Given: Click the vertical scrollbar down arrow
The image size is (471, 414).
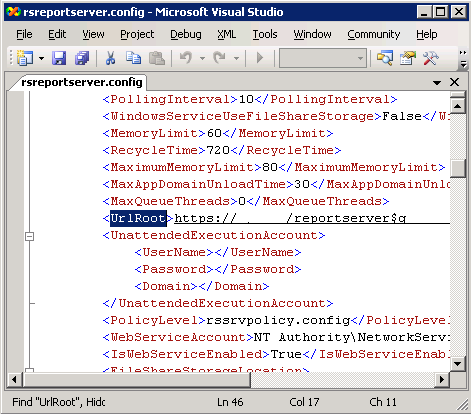Looking at the screenshot, I should (457, 364).
